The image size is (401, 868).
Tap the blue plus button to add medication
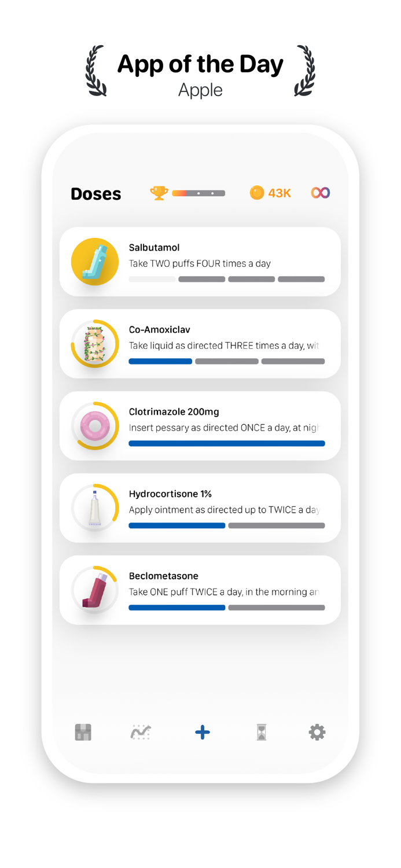pos(201,732)
